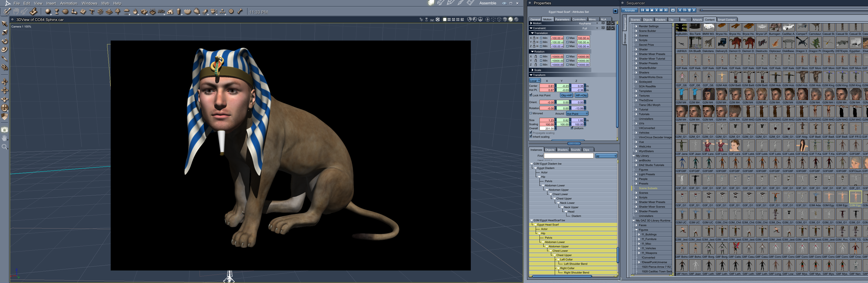Open the Animation menu

68,3
